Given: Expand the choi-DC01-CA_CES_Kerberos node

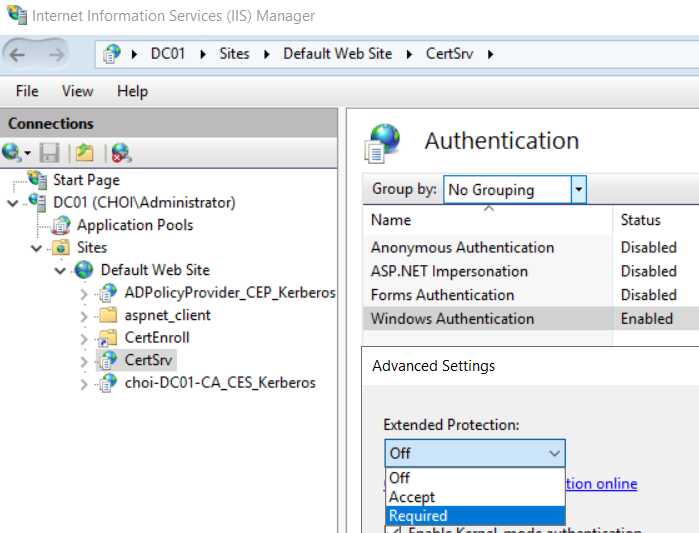Looking at the screenshot, I should (x=84, y=384).
